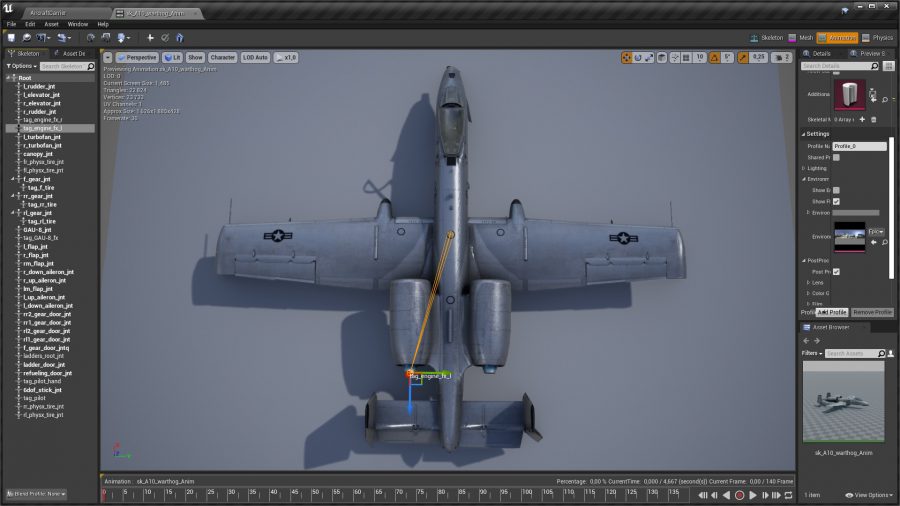This screenshot has height=506, width=900.
Task: Click the Asset Browser back arrow
Action: pyautogui.click(x=806, y=341)
